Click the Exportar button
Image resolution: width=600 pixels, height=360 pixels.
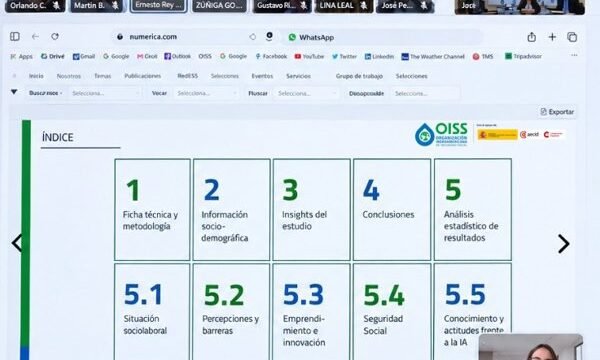557,112
